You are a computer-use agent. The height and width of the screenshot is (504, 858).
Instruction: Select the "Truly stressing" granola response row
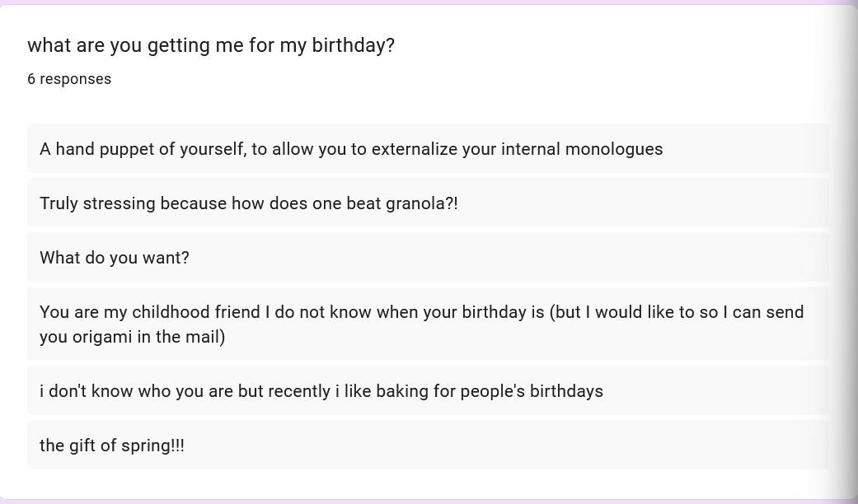428,203
